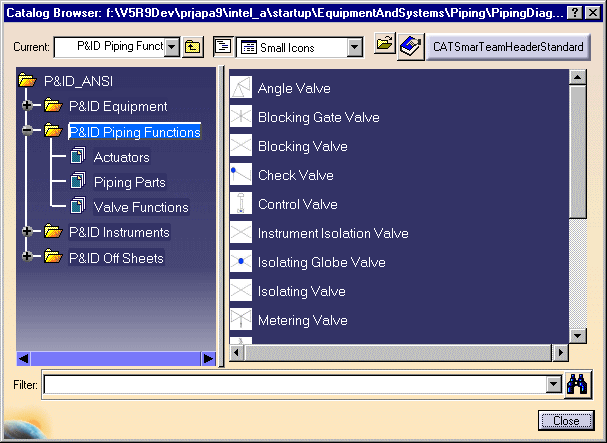The height and width of the screenshot is (443, 607).
Task: Click the up-one-level folder icon
Action: tap(193, 47)
